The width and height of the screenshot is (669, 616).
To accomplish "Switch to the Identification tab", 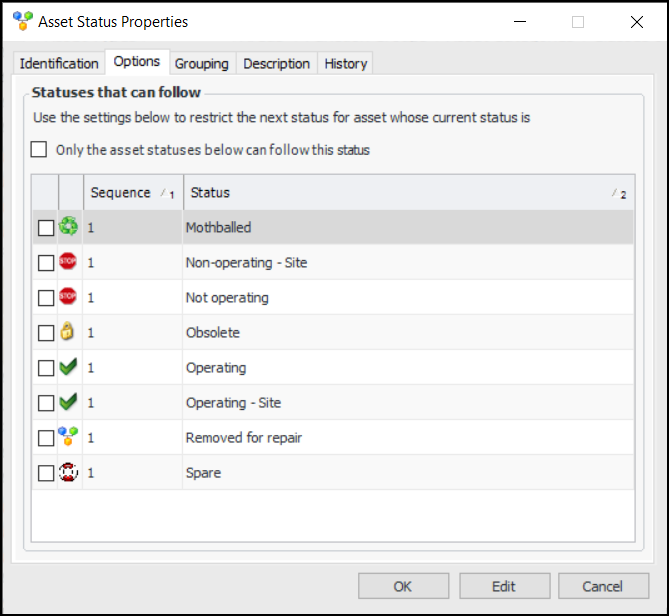I will (59, 63).
